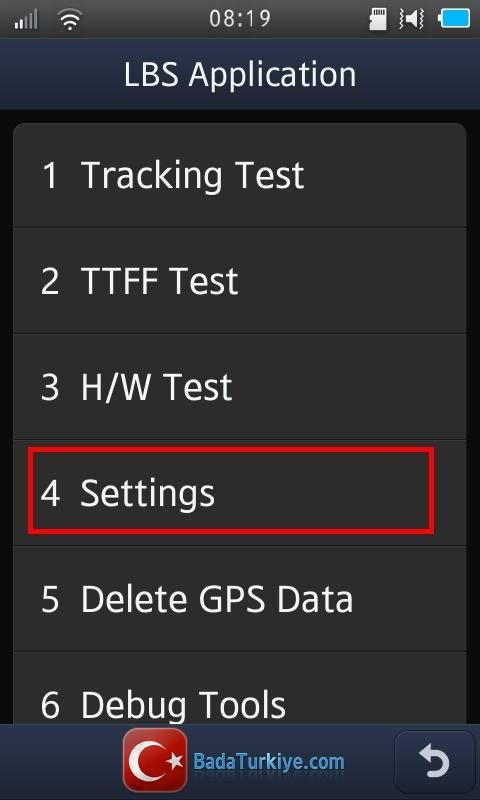
Task: Open Settings highlighted in red
Action: coord(231,491)
